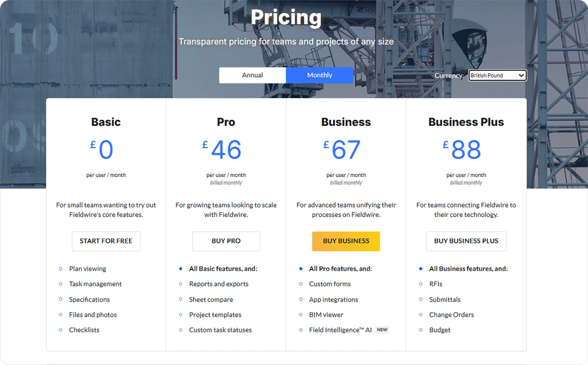Click the filled bullet beside All Business features
The height and width of the screenshot is (365, 588).
[420, 268]
